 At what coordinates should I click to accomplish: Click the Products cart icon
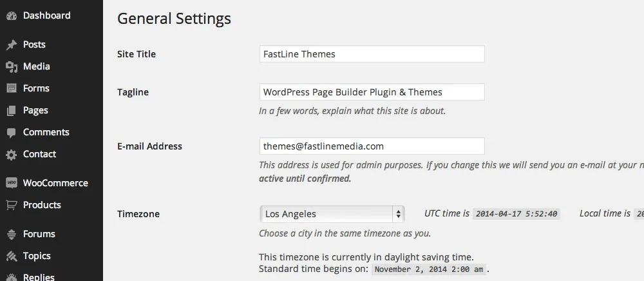(11, 205)
